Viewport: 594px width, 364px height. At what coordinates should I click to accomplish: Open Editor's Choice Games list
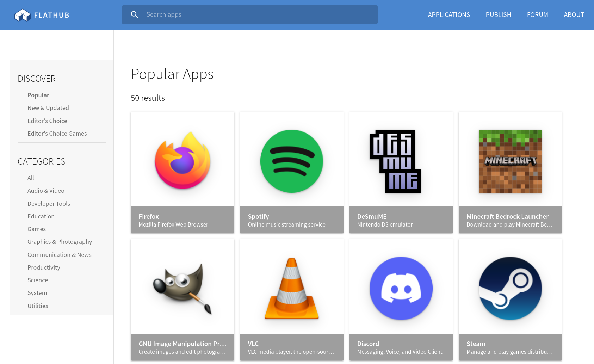pyautogui.click(x=57, y=134)
